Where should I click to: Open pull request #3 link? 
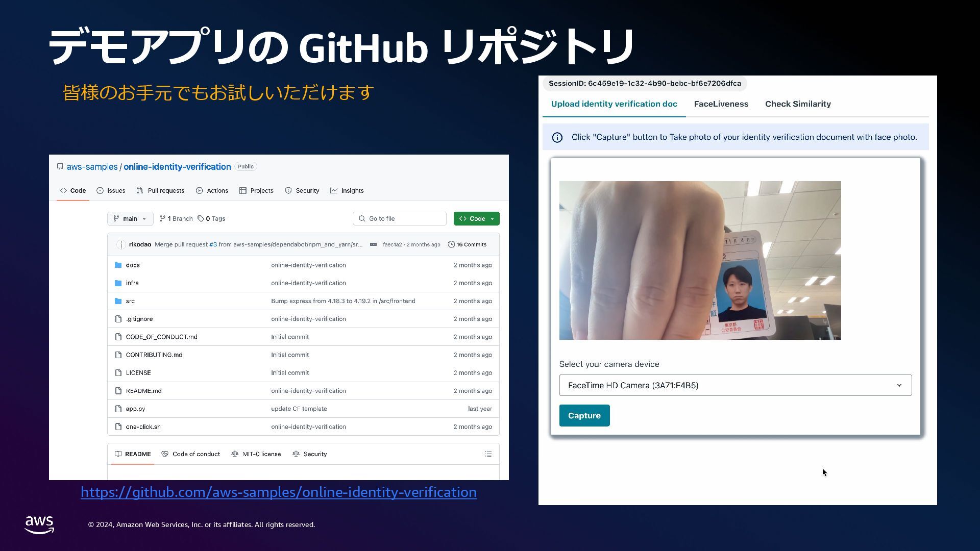tap(213, 245)
